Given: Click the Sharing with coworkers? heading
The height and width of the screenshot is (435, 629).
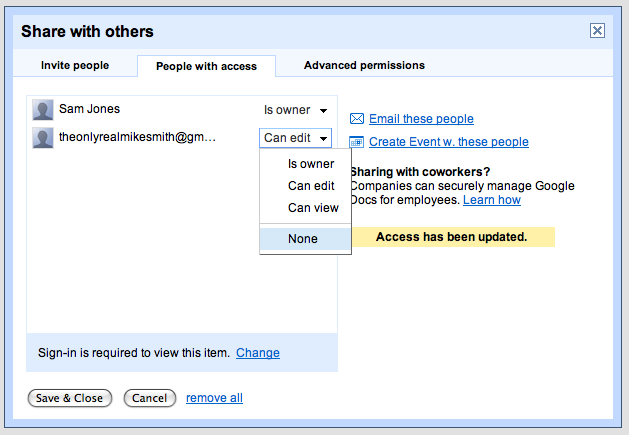Looking at the screenshot, I should pos(420,172).
